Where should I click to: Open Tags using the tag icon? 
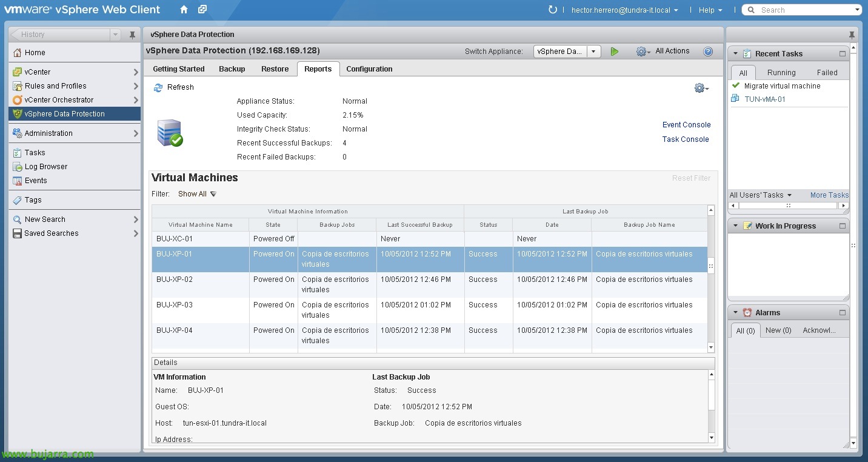pos(18,200)
